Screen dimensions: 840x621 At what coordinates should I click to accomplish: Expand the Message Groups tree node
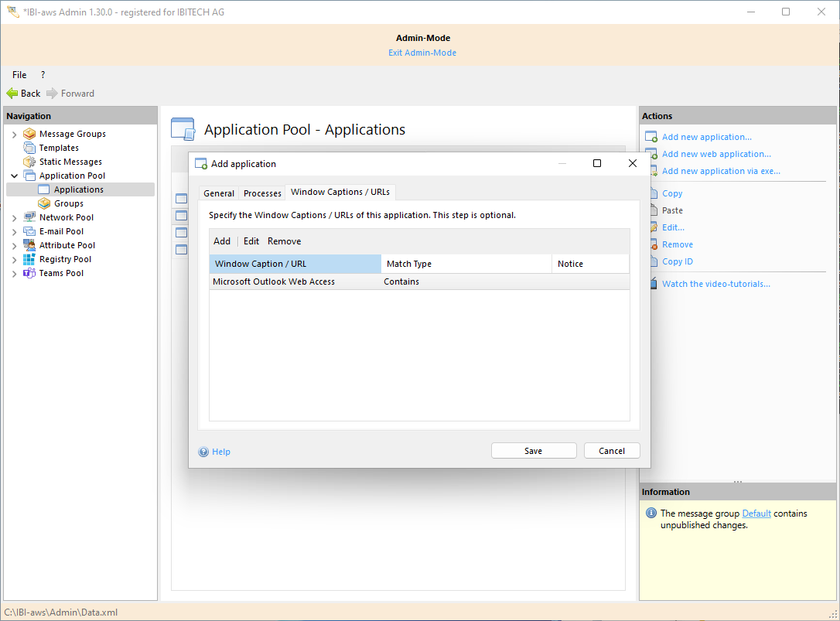[x=14, y=135]
